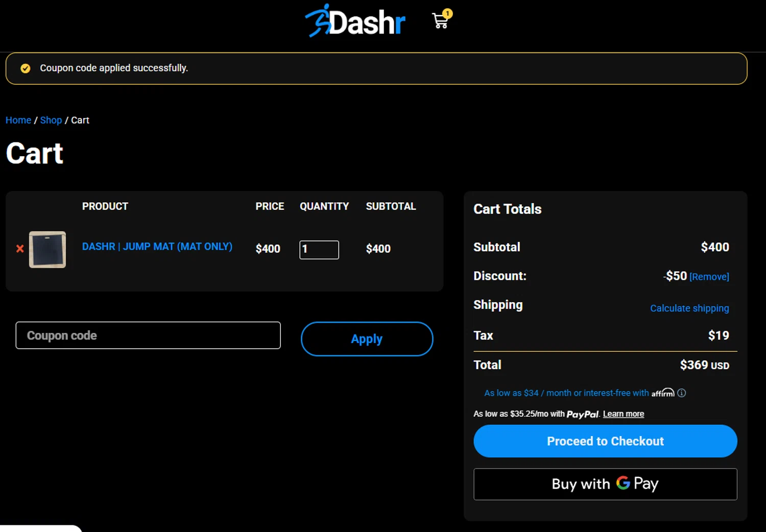The height and width of the screenshot is (532, 766).
Task: Remove Jump Mat with red X icon
Action: (x=20, y=249)
